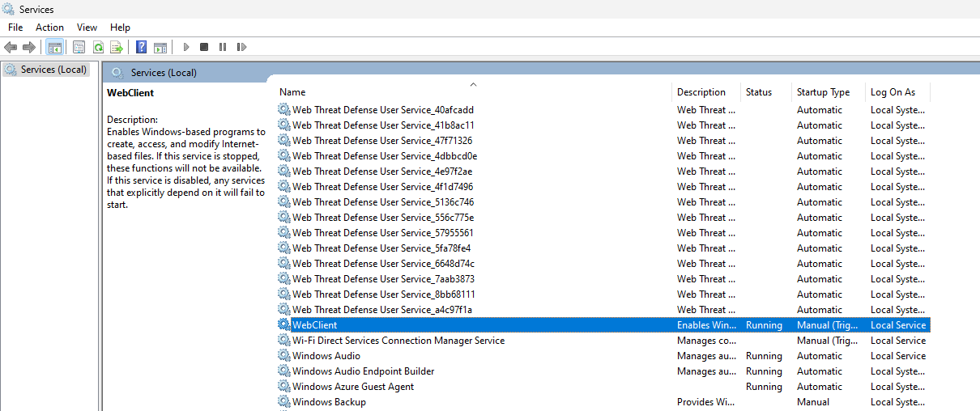Select Windows Audio Endpoint Builder service name
This screenshot has height=411, width=980.
[x=364, y=371]
